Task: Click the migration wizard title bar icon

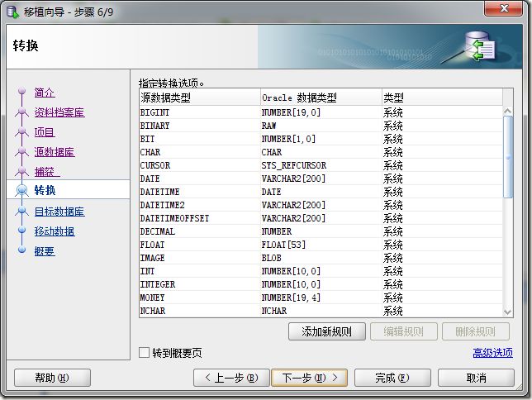Action: click(13, 12)
